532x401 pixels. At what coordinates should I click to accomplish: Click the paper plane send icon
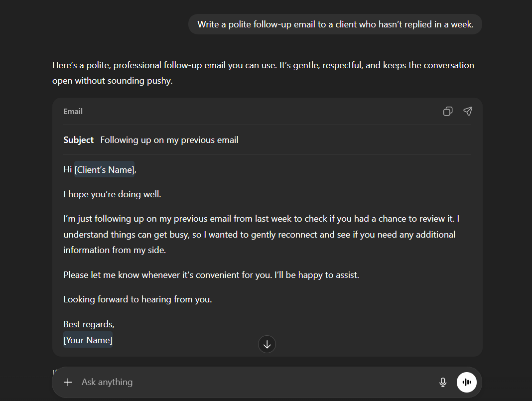coord(468,112)
